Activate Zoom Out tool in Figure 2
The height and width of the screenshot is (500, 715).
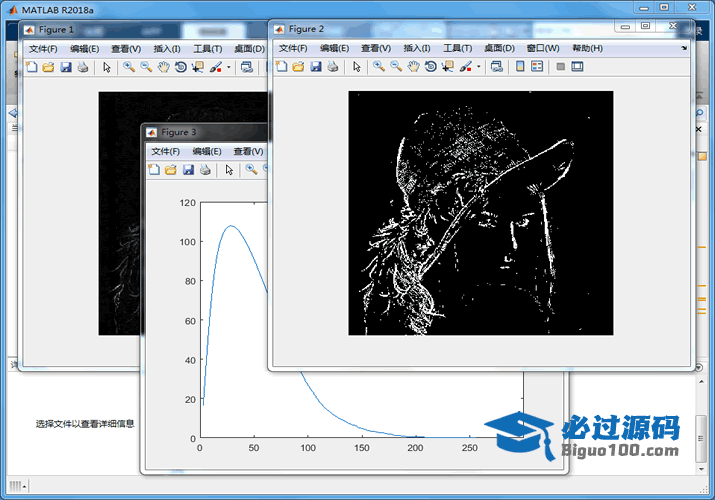coord(396,67)
